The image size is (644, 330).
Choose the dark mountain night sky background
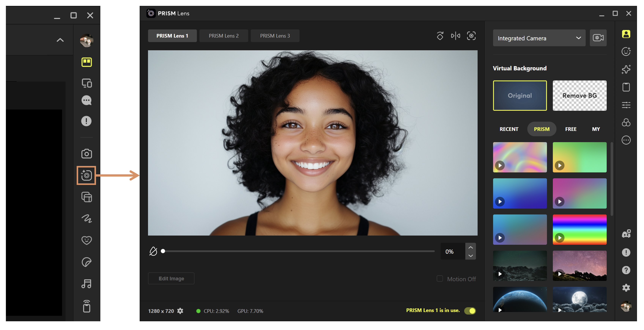tap(520, 266)
